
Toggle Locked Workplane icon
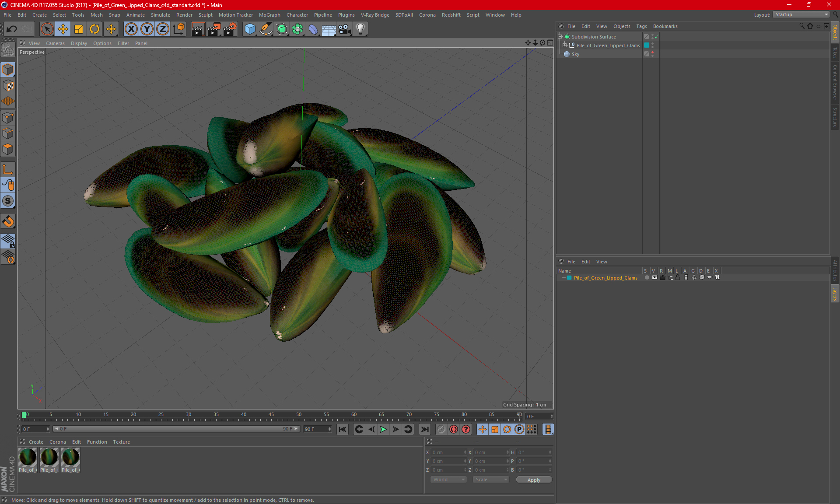(8, 241)
